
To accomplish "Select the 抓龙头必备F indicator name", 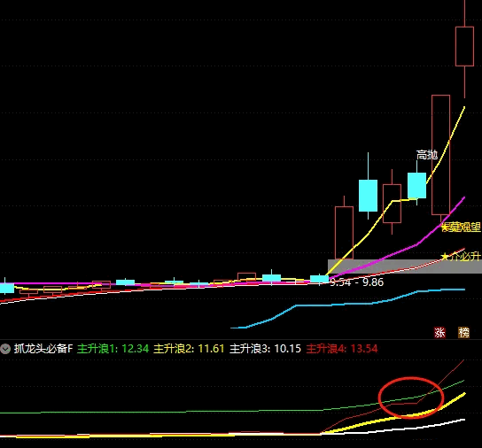I will 43,349.
